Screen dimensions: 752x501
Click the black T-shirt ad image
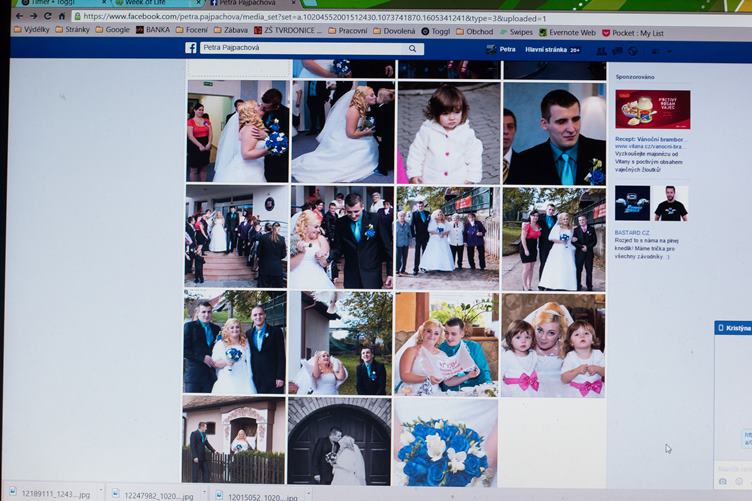(670, 204)
